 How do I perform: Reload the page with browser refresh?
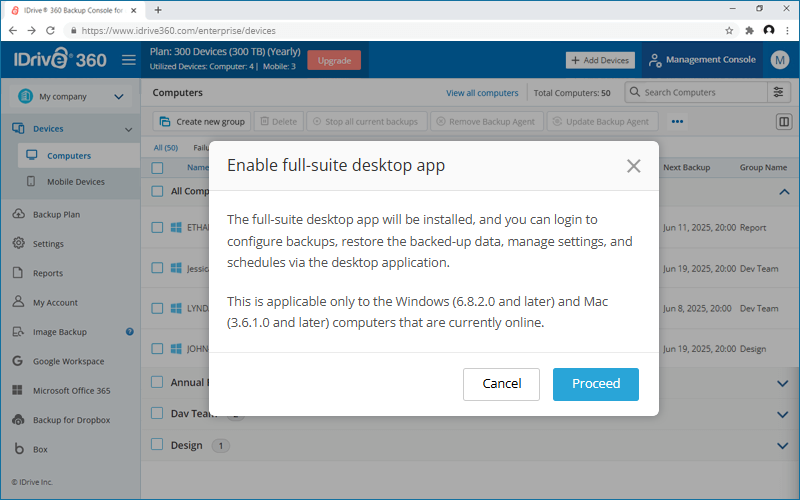pyautogui.click(x=50, y=31)
